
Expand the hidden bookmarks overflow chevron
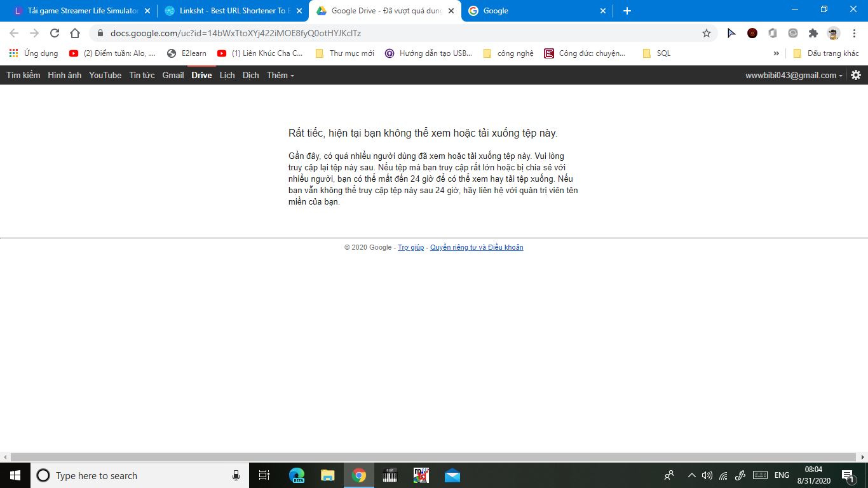point(776,53)
